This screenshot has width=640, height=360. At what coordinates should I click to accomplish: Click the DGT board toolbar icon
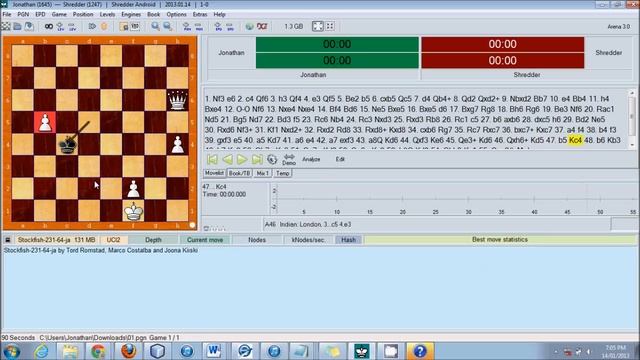click(262, 27)
